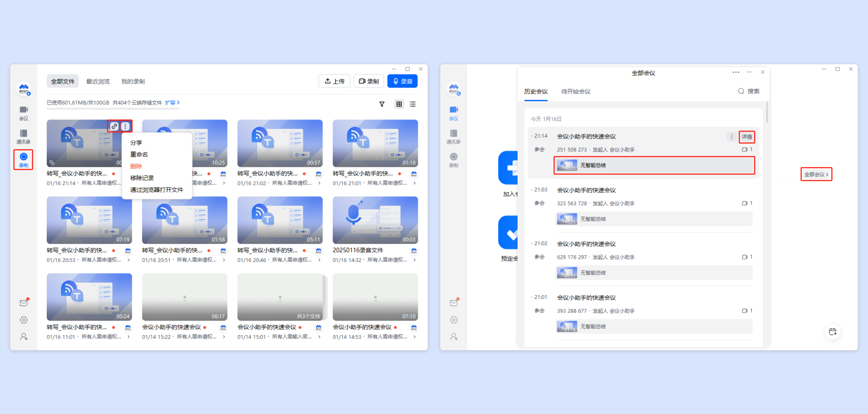Expand 全部会议 chevron link
The image size is (868, 414).
(816, 174)
